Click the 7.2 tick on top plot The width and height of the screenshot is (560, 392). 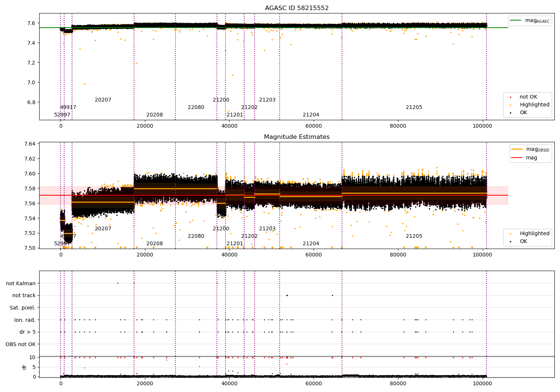tap(31, 63)
